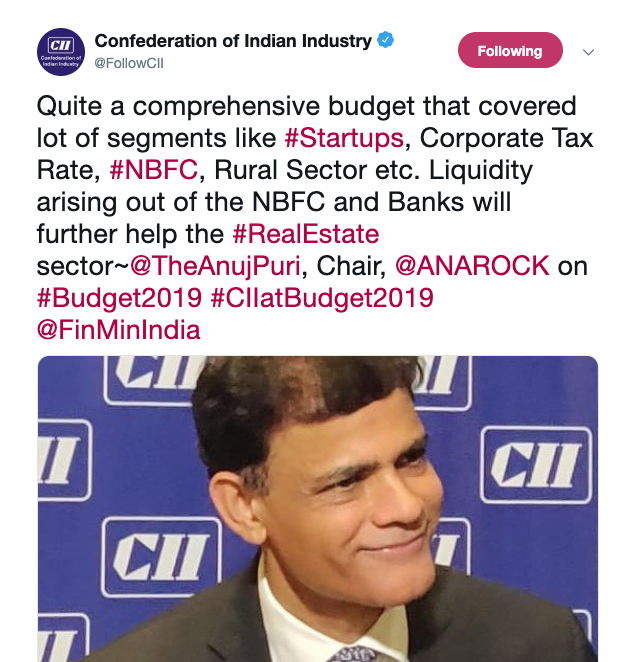Viewport: 633px width, 662px height.
Task: Visit the @FinMinIndia mention
Action: tap(118, 330)
